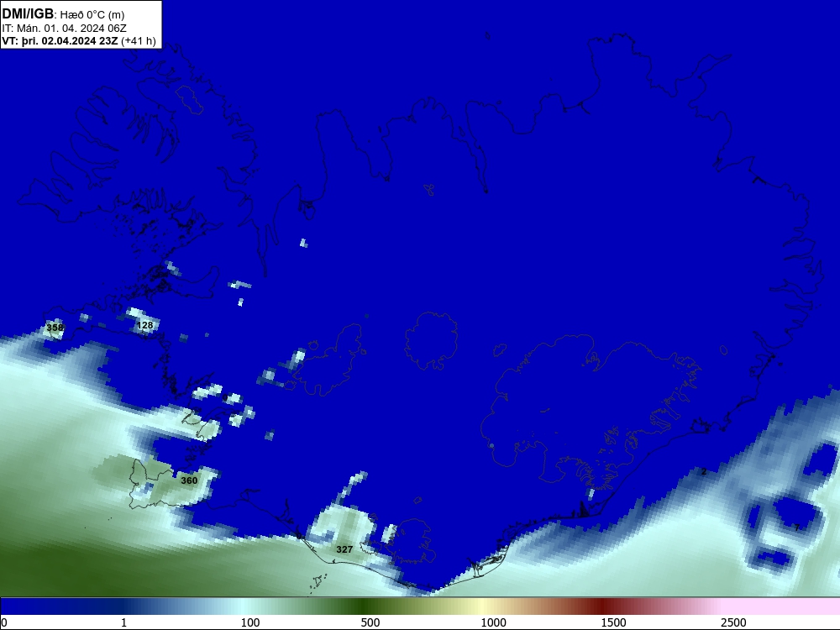The image size is (840, 630).
Task: Click the Hæð 0°C (m) parameter label
Action: (x=92, y=15)
